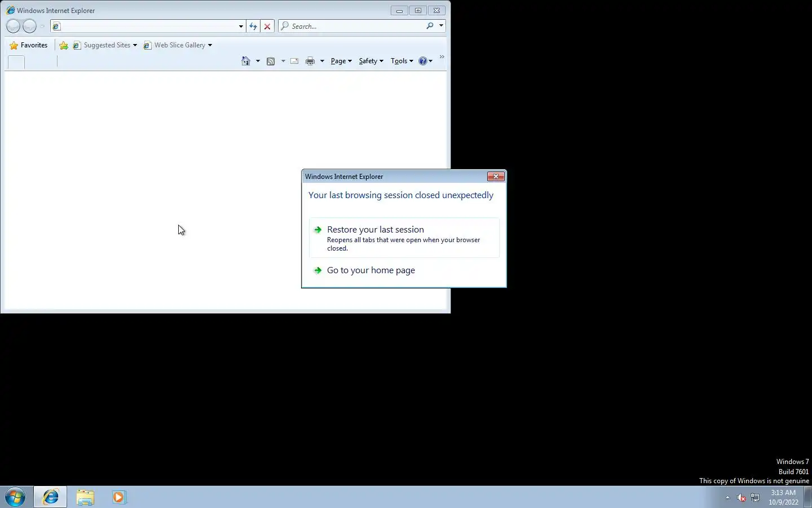
Task: Open the Web Slice Gallery favorite
Action: (x=178, y=45)
